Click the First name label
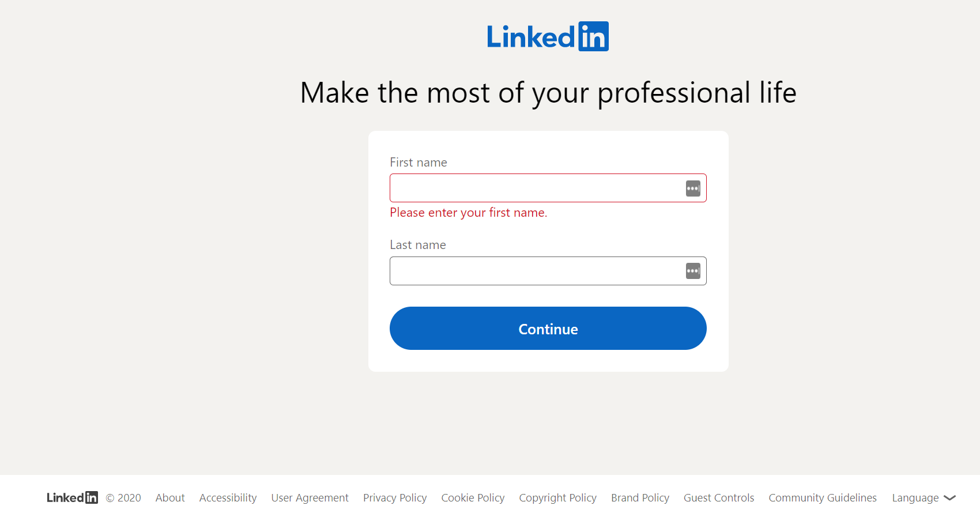The width and height of the screenshot is (980, 513). click(419, 163)
